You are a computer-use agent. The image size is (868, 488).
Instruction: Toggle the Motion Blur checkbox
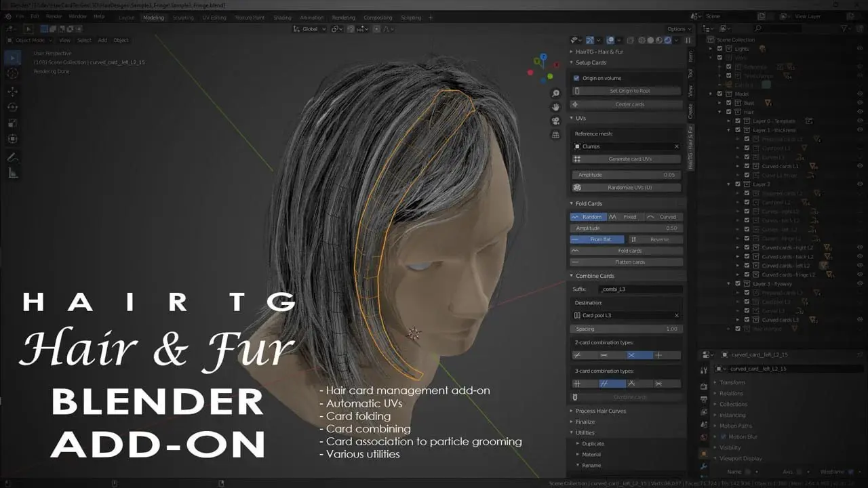coord(723,436)
